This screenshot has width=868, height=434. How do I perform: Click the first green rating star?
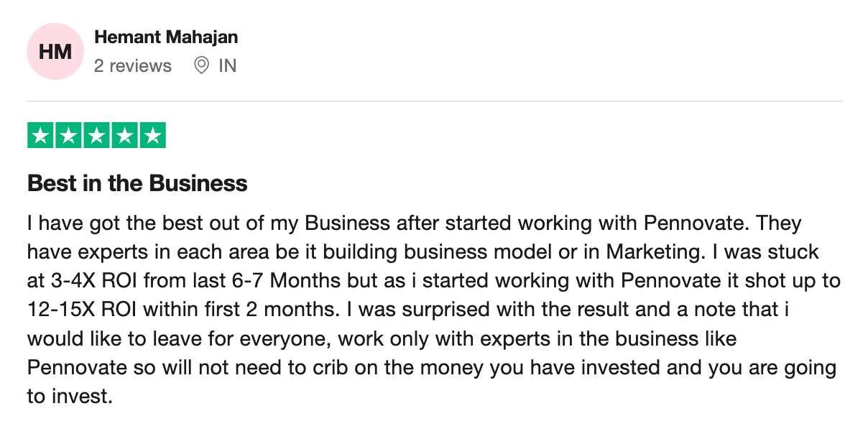41,136
